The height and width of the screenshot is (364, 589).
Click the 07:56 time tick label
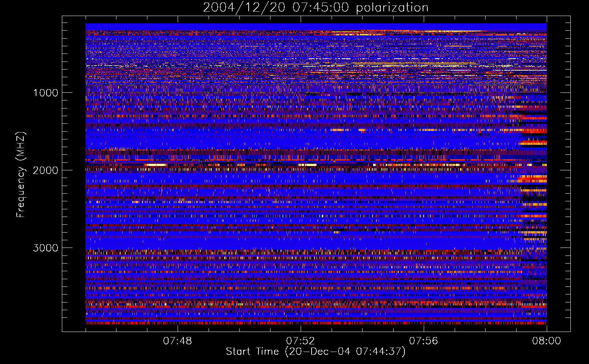[423, 341]
